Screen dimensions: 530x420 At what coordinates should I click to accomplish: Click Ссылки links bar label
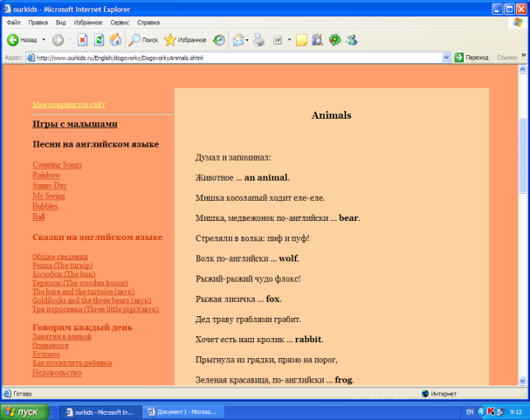click(506, 58)
